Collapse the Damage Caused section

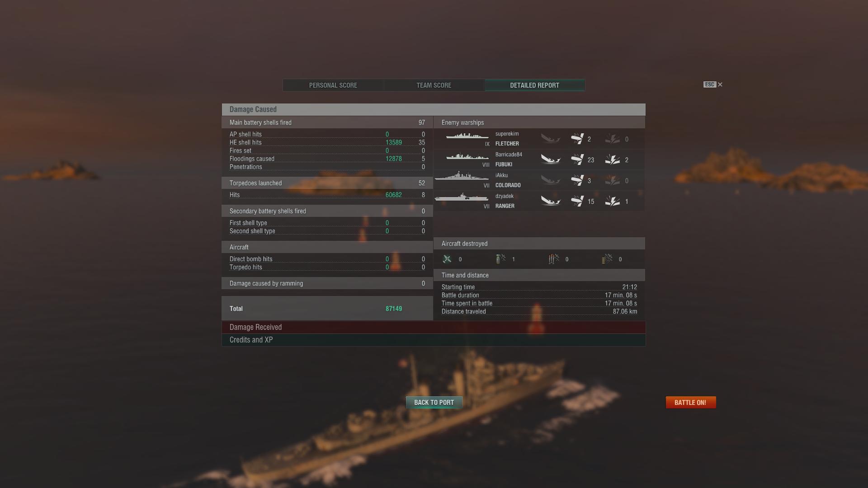point(434,109)
